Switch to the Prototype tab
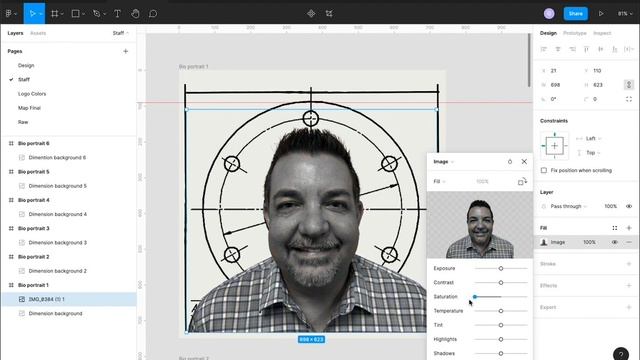Viewport: 640px width, 360px height. [x=575, y=33]
